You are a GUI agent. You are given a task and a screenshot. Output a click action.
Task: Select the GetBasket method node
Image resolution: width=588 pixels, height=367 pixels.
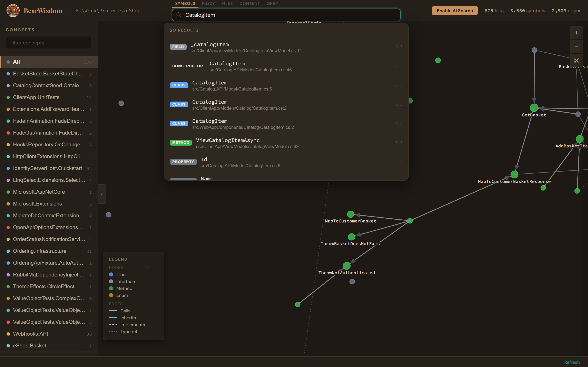click(534, 107)
